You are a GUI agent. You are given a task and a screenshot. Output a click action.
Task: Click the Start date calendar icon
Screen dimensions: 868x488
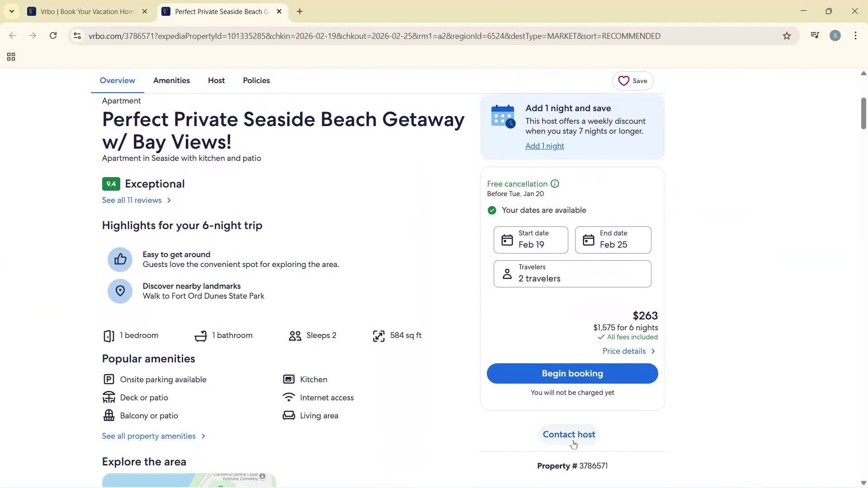point(507,240)
